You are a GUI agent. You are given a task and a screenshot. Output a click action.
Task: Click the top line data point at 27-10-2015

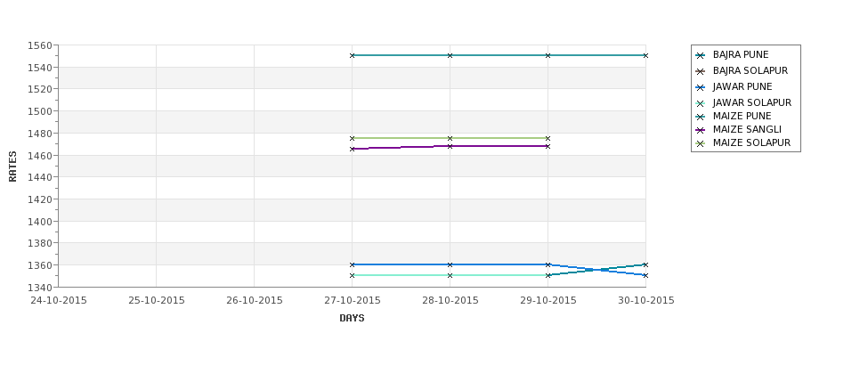[x=352, y=55]
